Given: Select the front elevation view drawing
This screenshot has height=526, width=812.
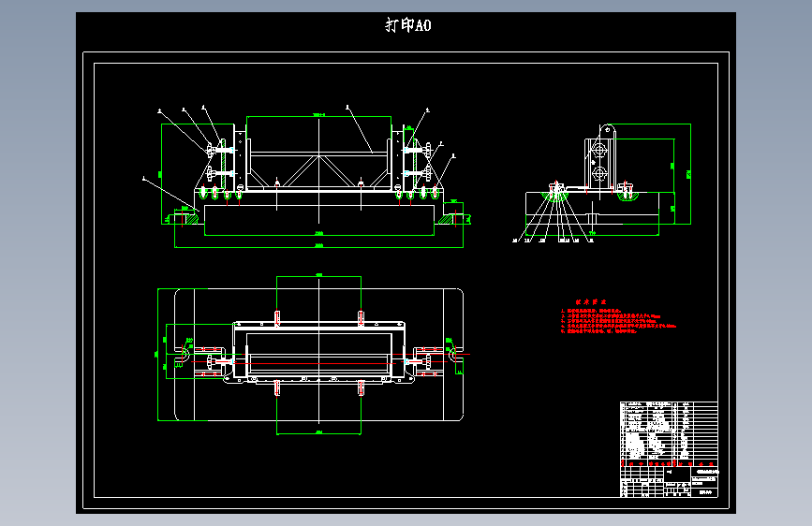Looking at the screenshot, I should click(306, 177).
